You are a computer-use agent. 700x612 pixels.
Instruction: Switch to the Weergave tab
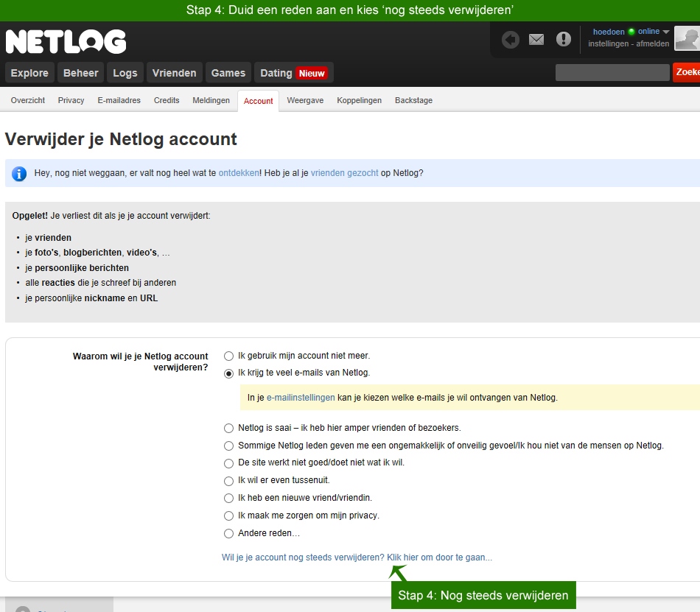(305, 100)
